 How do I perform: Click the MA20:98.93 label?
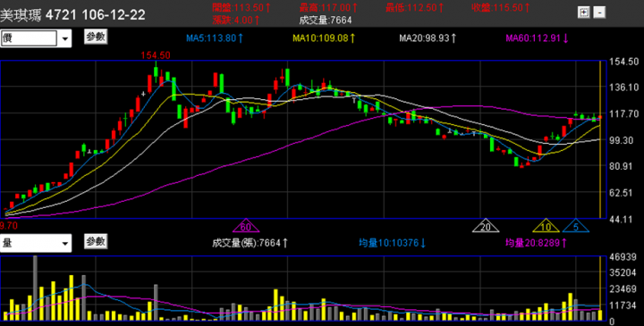click(428, 38)
